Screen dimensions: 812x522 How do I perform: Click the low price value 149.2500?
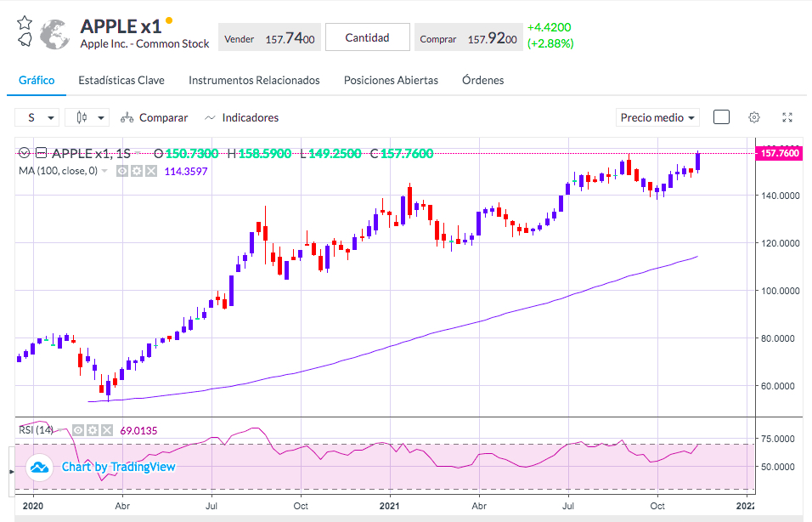coord(335,153)
